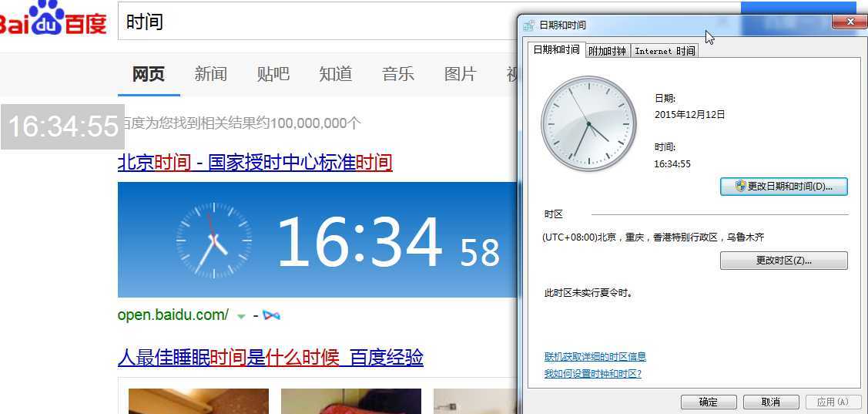Click the result count text 100,000,000个

pos(316,123)
